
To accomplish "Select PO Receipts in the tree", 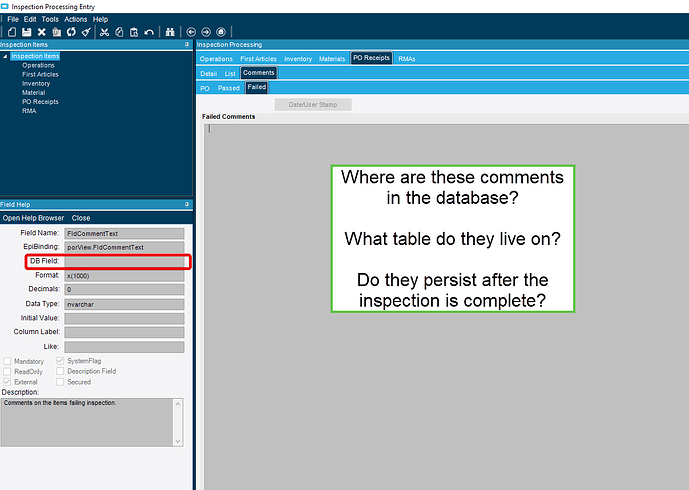I will 40,102.
